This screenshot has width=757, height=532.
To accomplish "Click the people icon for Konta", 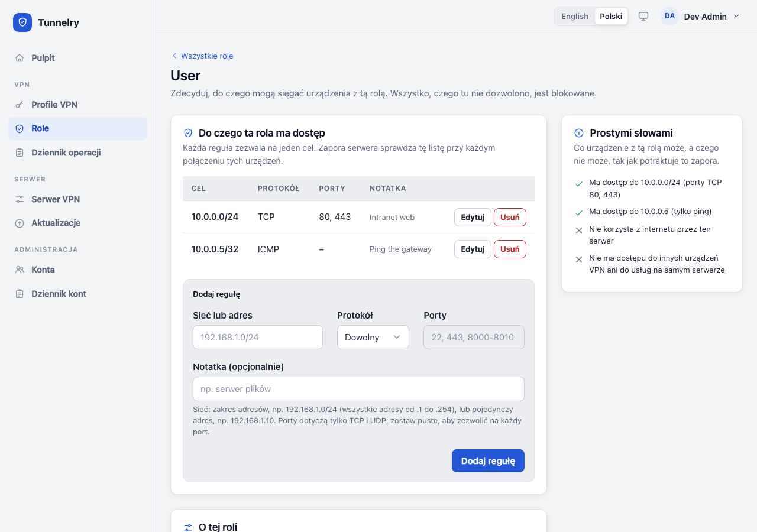I will pos(20,270).
